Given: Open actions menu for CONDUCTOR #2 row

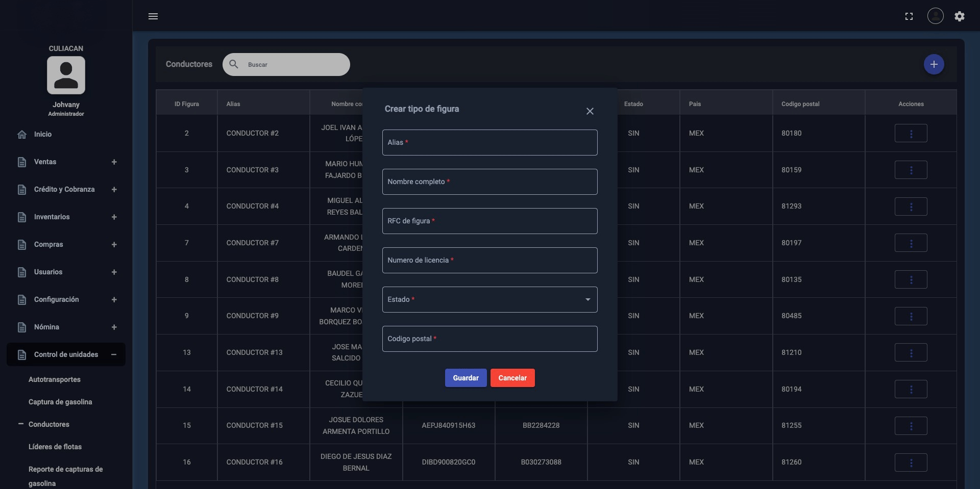Looking at the screenshot, I should (911, 134).
